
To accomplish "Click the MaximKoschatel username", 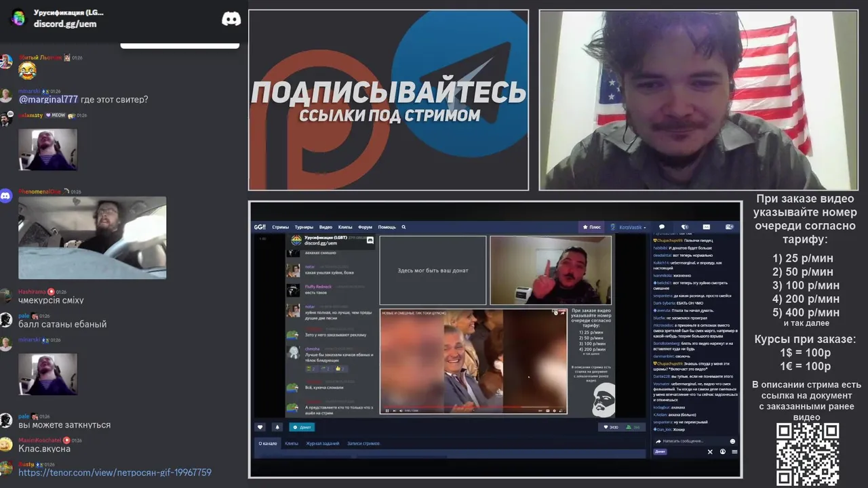I will pos(40,441).
